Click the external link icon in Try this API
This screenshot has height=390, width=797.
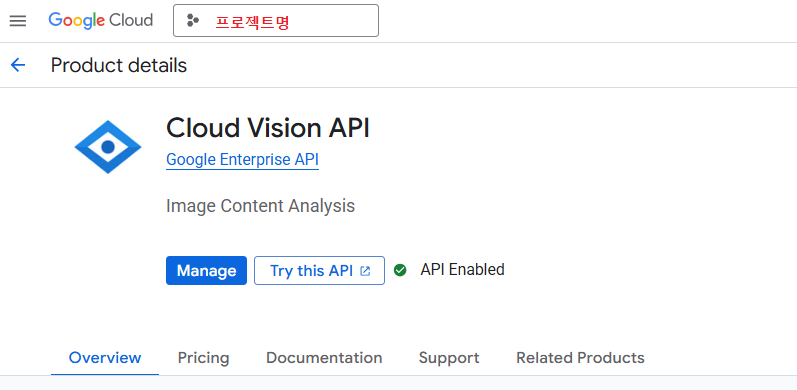(365, 271)
